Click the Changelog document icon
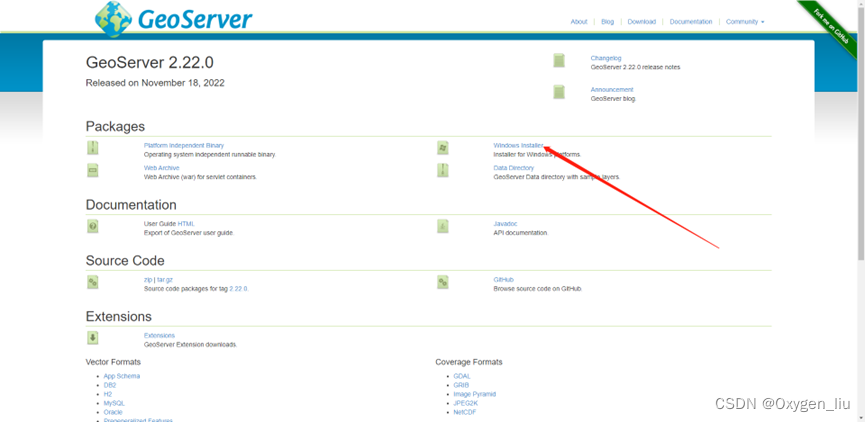Screen dimensions: 865x422 [559, 61]
